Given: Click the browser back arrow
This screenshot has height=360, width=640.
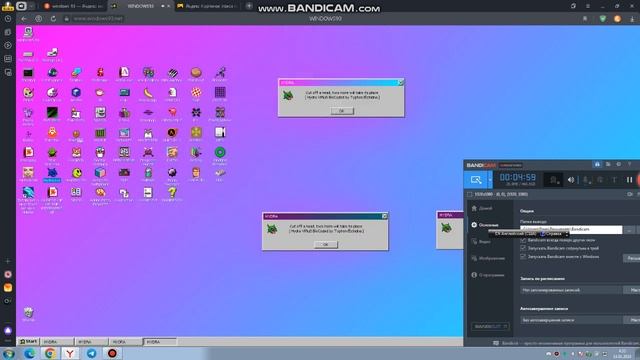Looking at the screenshot, I should coord(24,19).
